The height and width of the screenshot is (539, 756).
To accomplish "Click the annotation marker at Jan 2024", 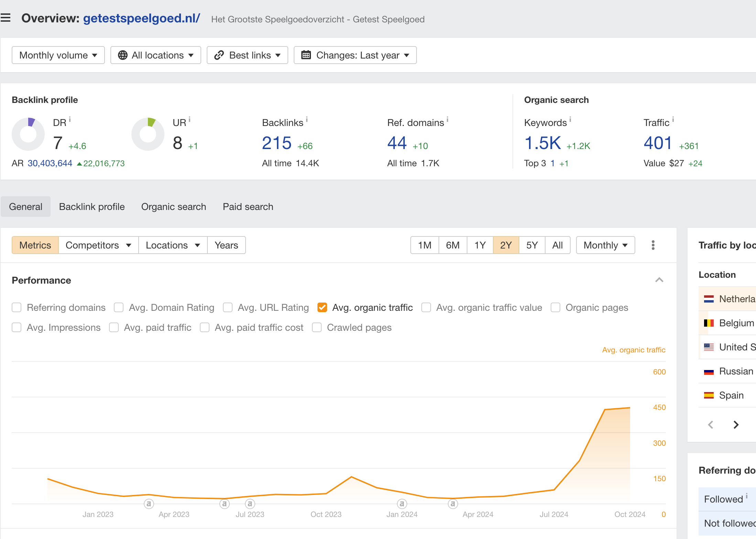I will (x=402, y=504).
